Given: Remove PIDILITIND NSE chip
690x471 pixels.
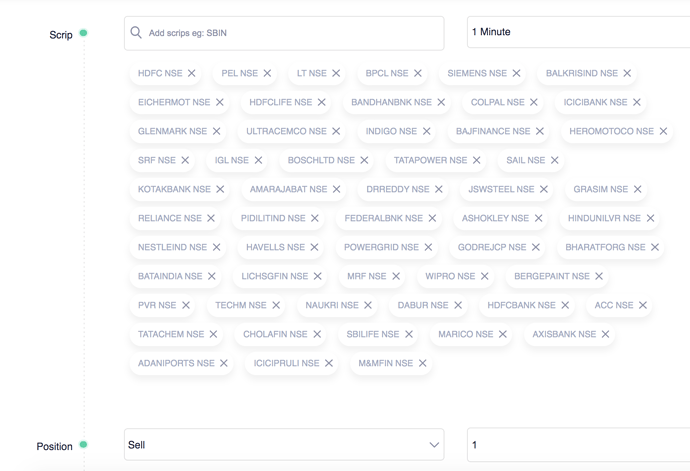Looking at the screenshot, I should click(315, 218).
